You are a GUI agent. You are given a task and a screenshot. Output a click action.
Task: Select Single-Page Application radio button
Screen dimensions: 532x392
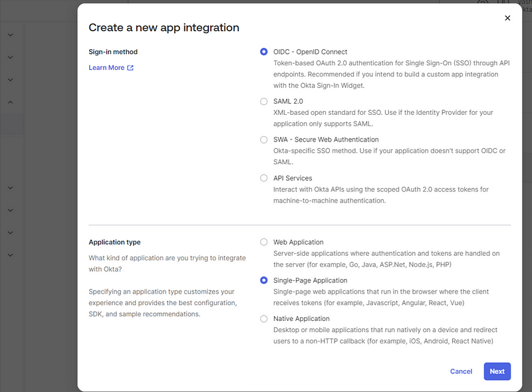click(263, 280)
